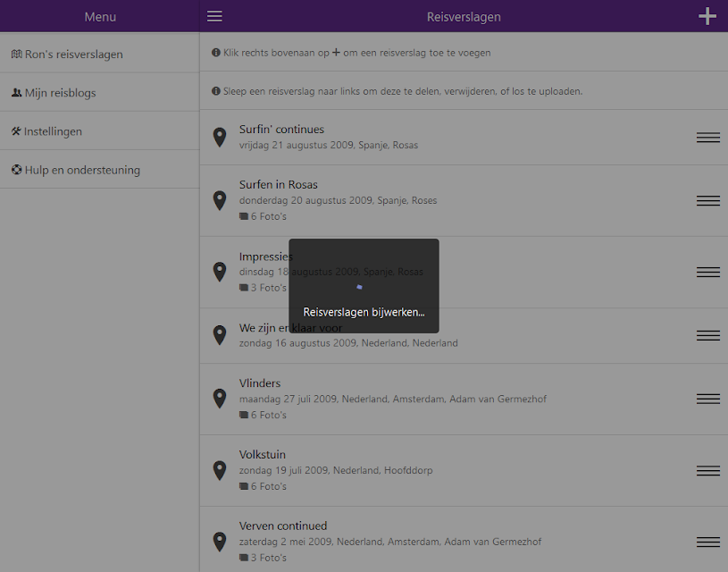Click 'zaterdag 2 mei 2009' Verven subtitle
The width and height of the screenshot is (728, 572).
[390, 542]
